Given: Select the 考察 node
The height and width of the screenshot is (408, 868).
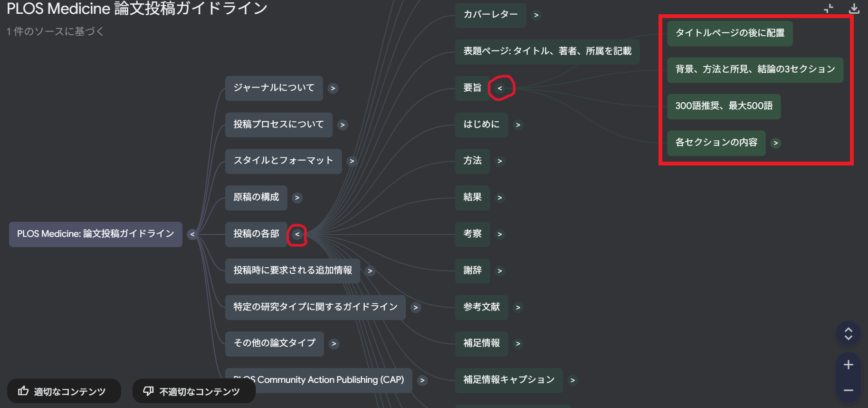Looking at the screenshot, I should tap(472, 234).
